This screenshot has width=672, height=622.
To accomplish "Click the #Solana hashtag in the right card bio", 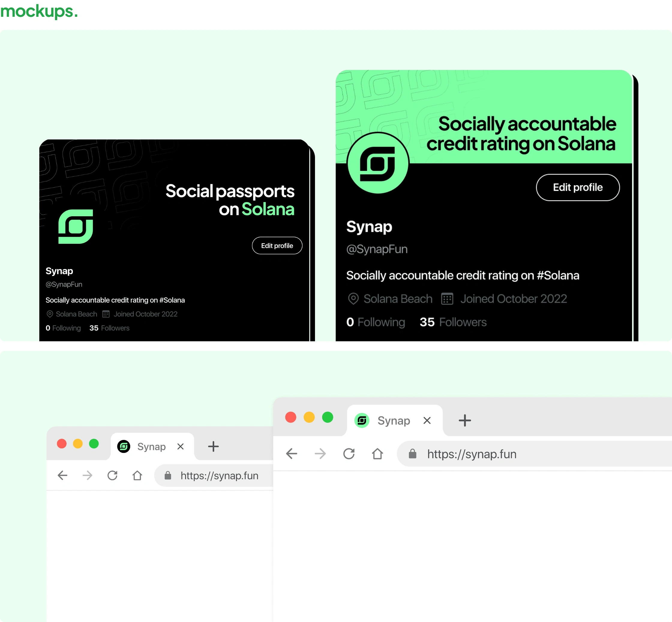I will coord(558,276).
